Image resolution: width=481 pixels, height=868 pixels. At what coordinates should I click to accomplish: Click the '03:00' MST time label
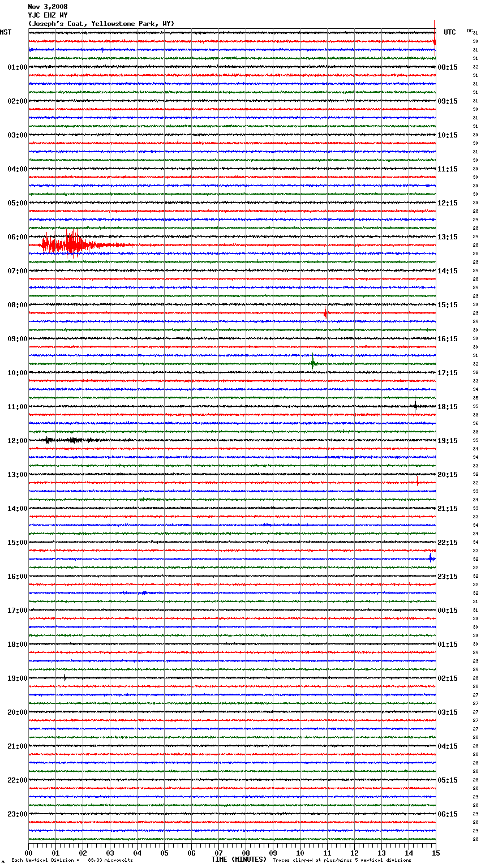(17, 135)
